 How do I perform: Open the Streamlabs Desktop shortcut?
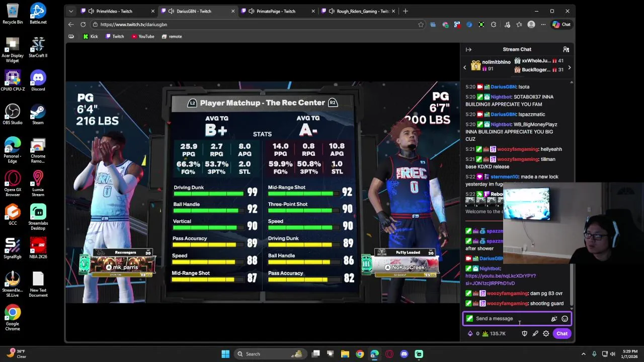point(38,217)
